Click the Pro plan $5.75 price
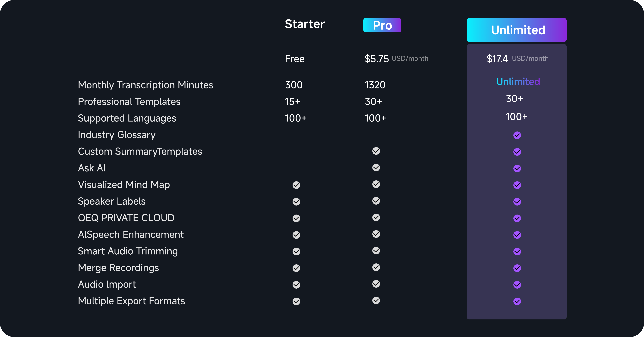Image resolution: width=644 pixels, height=337 pixels. point(376,59)
